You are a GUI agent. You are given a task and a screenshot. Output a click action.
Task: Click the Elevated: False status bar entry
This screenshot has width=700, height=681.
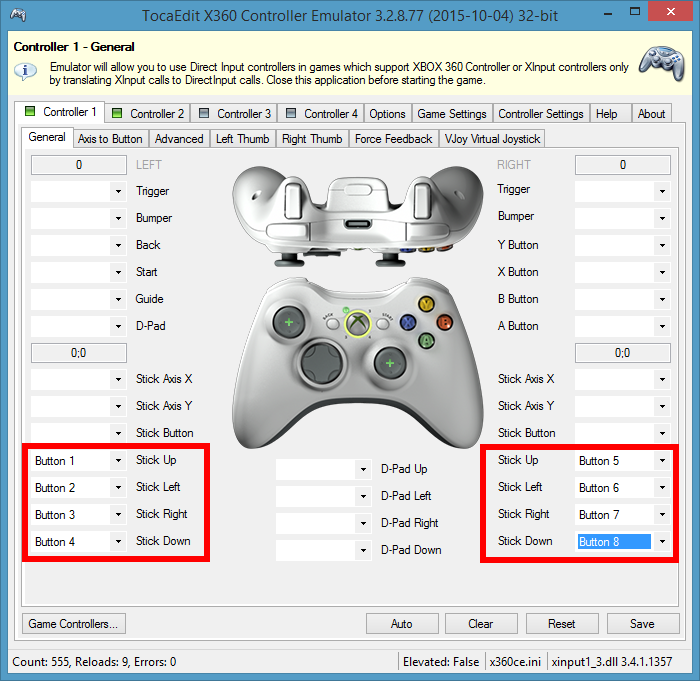tap(441, 662)
